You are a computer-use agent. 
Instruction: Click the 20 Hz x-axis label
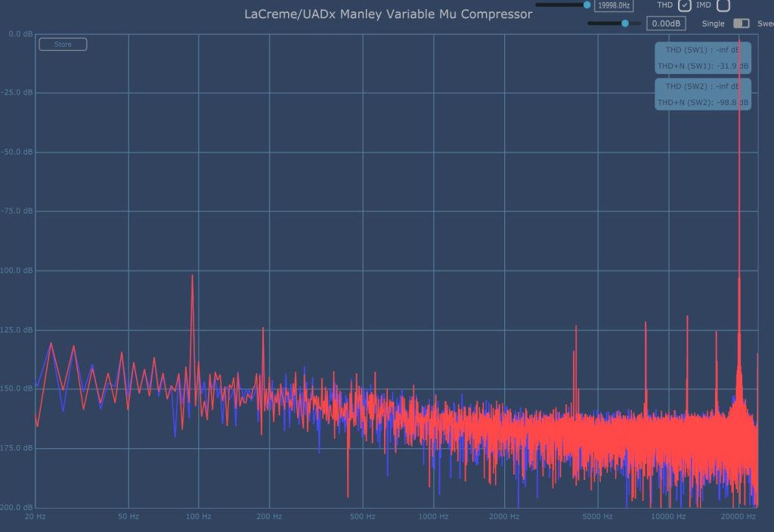pos(35,517)
